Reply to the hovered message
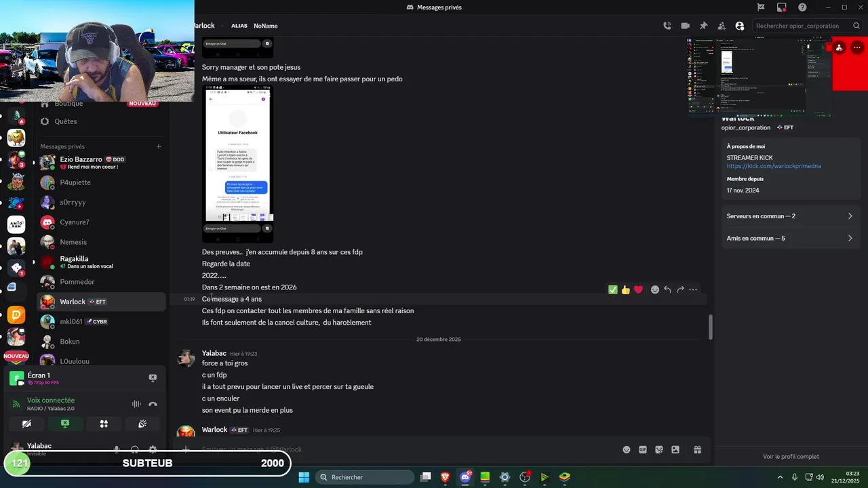This screenshot has height=488, width=868. coord(667,289)
